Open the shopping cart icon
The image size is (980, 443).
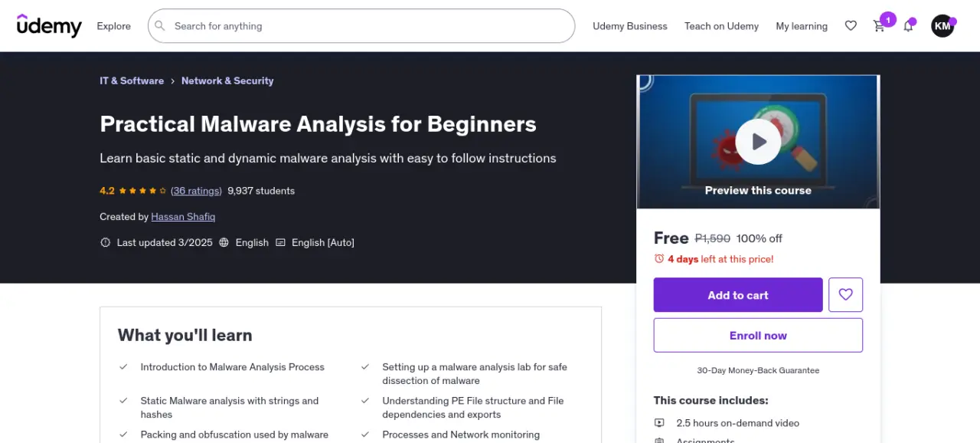879,26
